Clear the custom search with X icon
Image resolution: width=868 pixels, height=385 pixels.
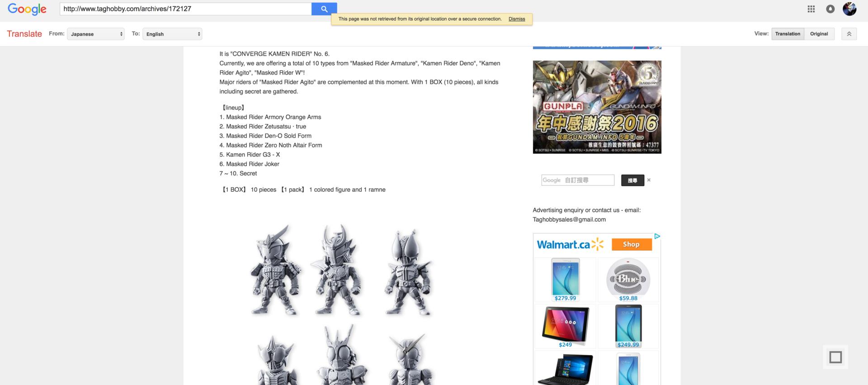coord(649,180)
